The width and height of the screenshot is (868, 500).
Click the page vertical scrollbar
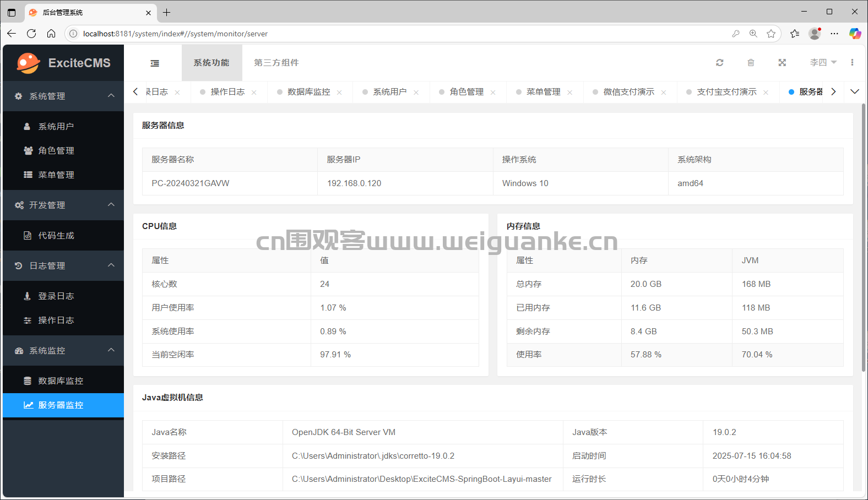tap(863, 237)
